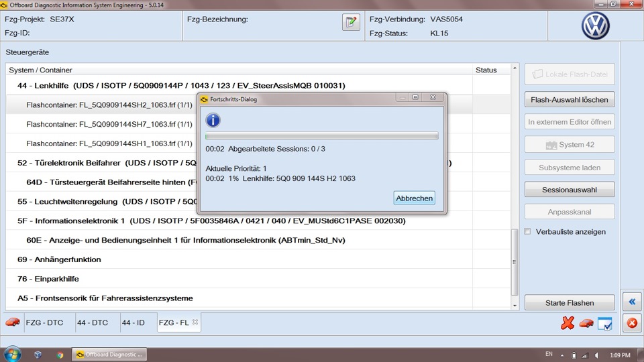Click the System / Container column header
The height and width of the screenshot is (362, 644).
pos(239,70)
